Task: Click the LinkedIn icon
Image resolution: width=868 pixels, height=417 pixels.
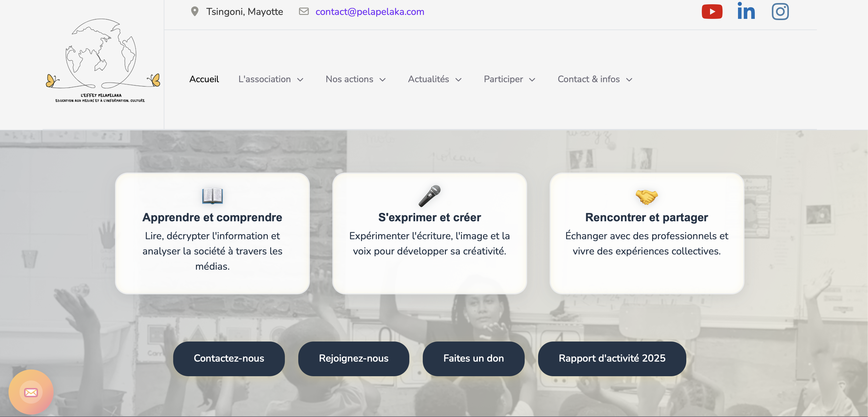Action: tap(746, 11)
